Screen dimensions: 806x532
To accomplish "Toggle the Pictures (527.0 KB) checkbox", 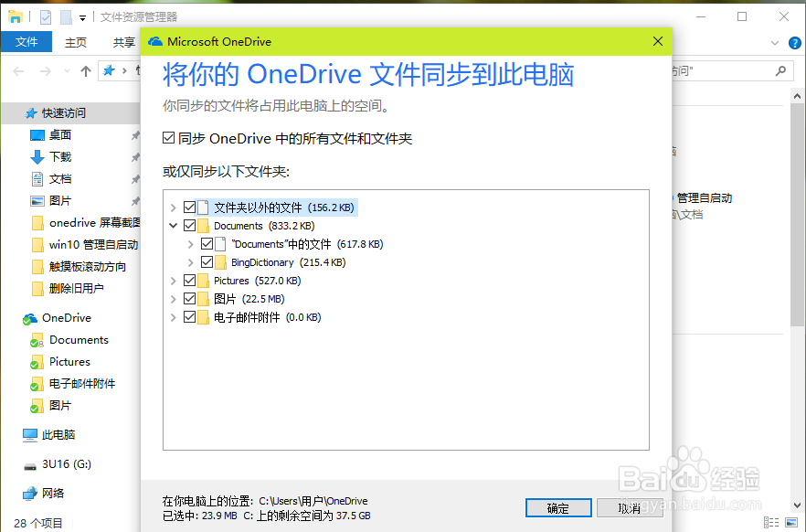I will [190, 280].
